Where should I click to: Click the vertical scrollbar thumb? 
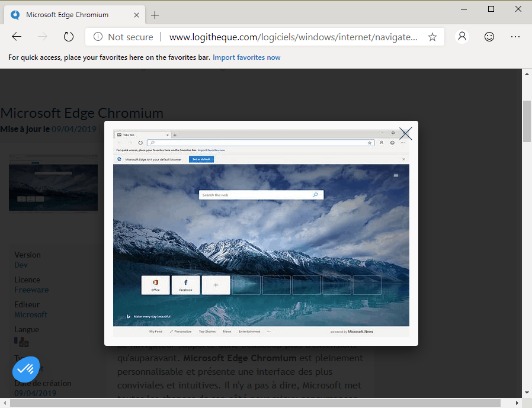(x=527, y=121)
